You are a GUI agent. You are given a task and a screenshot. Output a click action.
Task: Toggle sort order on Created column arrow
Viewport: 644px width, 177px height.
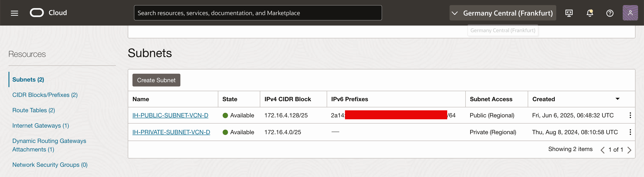coord(617,99)
